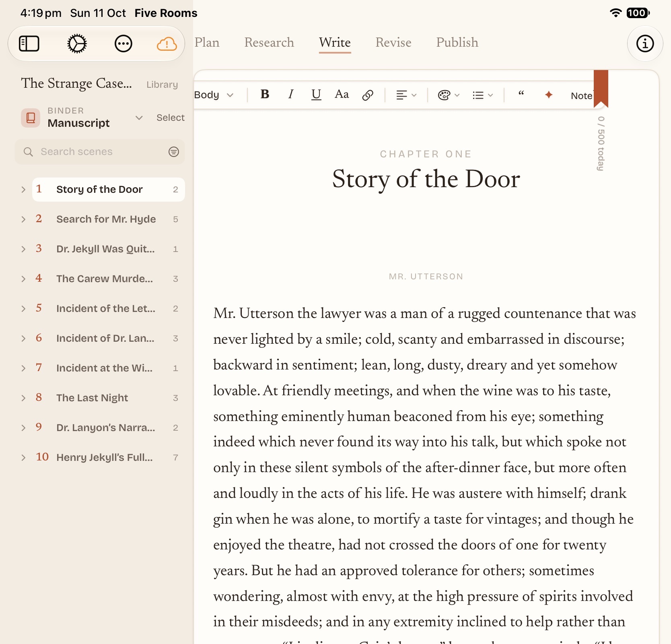
Task: Open the settings gear icon
Action: coord(77,43)
